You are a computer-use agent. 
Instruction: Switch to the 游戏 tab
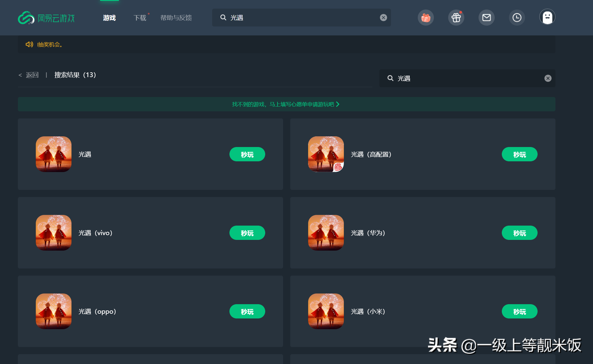tap(109, 18)
